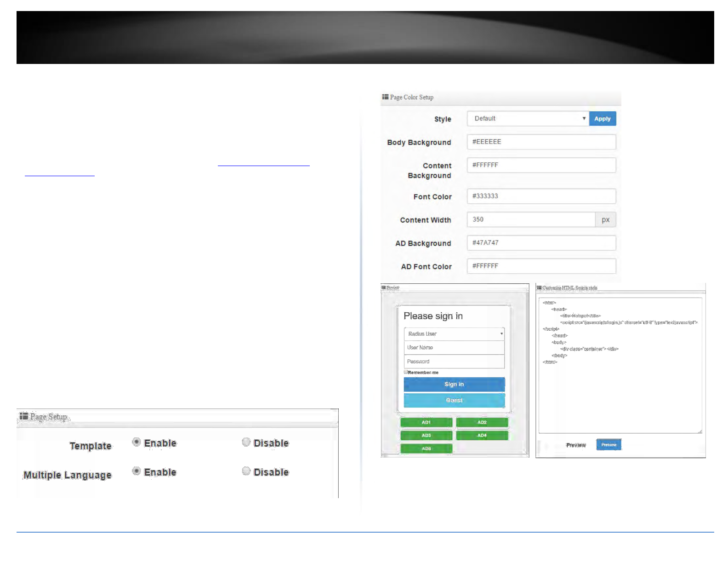
Task: Click the Body Background field #EEEEEE
Action: 541,142
